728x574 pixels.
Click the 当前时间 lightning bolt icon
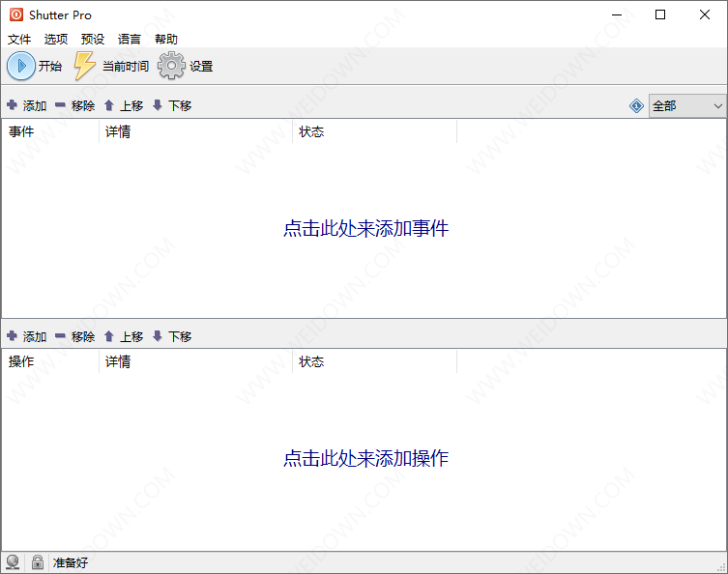[85, 66]
